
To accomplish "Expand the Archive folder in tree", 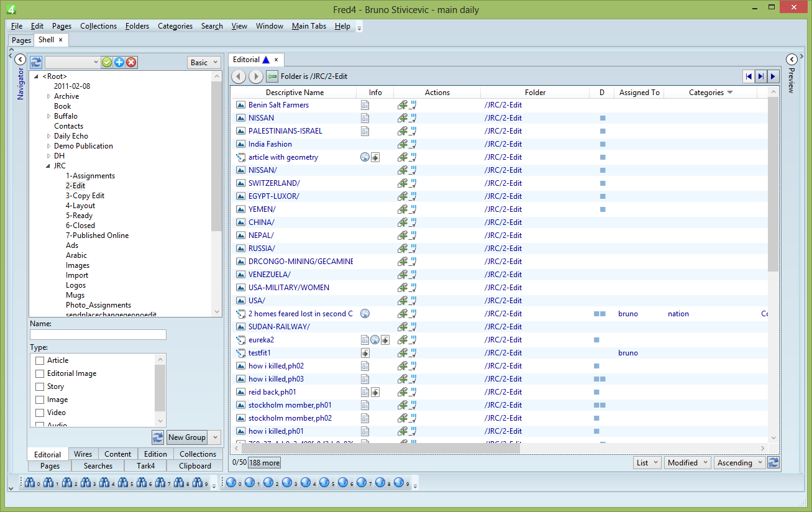I will click(x=49, y=96).
